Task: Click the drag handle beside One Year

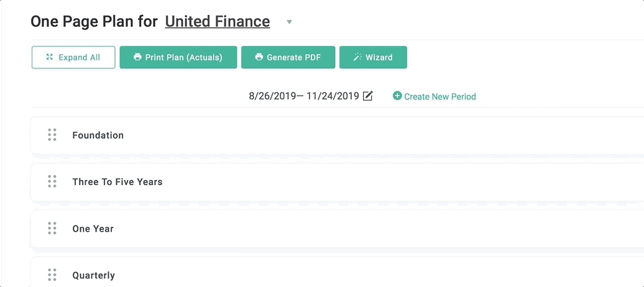Action: pyautogui.click(x=52, y=228)
